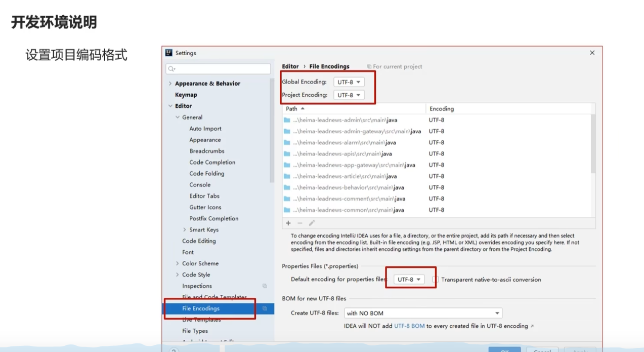Select the heima-leadnews-app-gateway path text
The height and width of the screenshot is (352, 644).
tap(354, 165)
